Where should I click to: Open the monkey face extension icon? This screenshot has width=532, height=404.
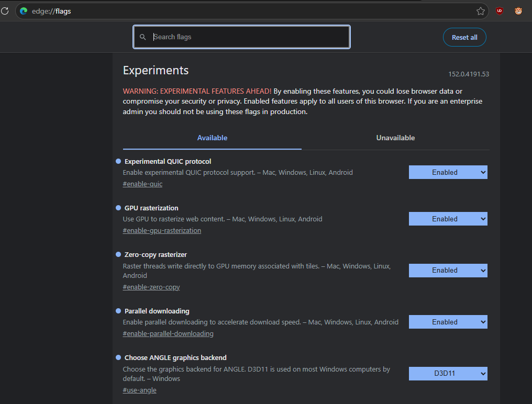click(518, 11)
